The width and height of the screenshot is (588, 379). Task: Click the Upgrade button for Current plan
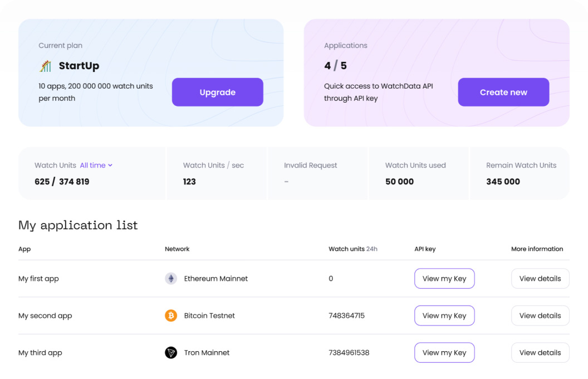coord(217,92)
